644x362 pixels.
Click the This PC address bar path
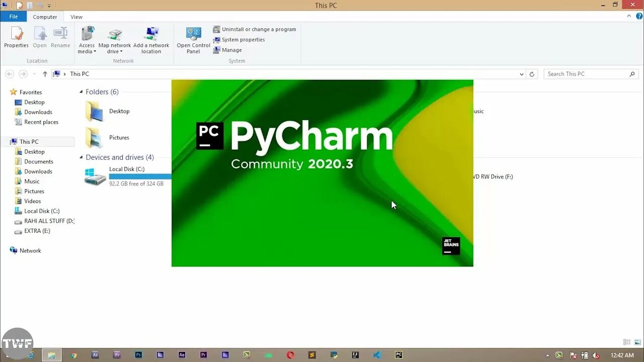tap(79, 74)
